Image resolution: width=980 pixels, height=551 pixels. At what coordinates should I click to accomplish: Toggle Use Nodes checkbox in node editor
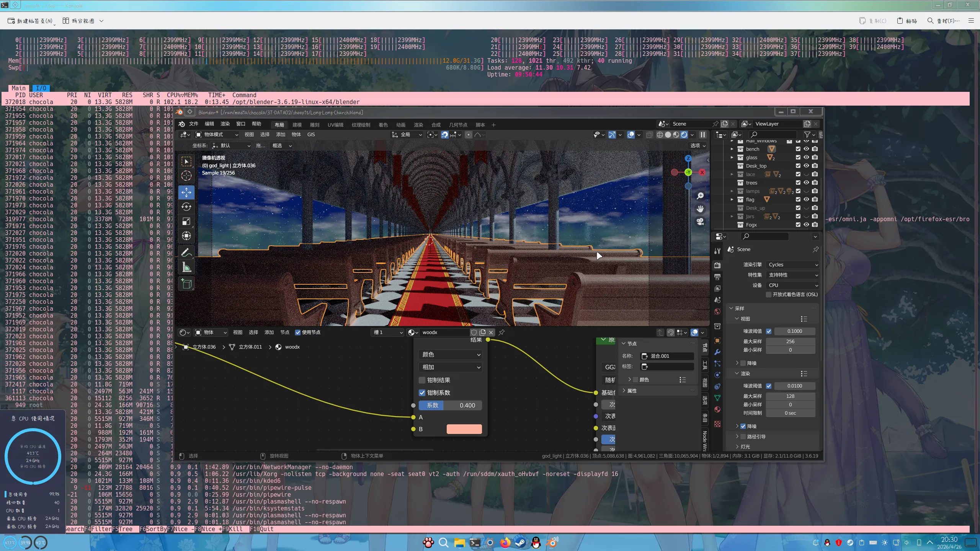coord(298,333)
